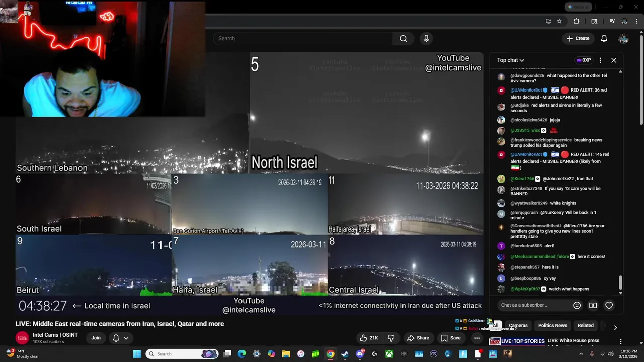Open the Chrome extensions puzzle icon
The height and width of the screenshot is (362, 644).
[x=577, y=21]
